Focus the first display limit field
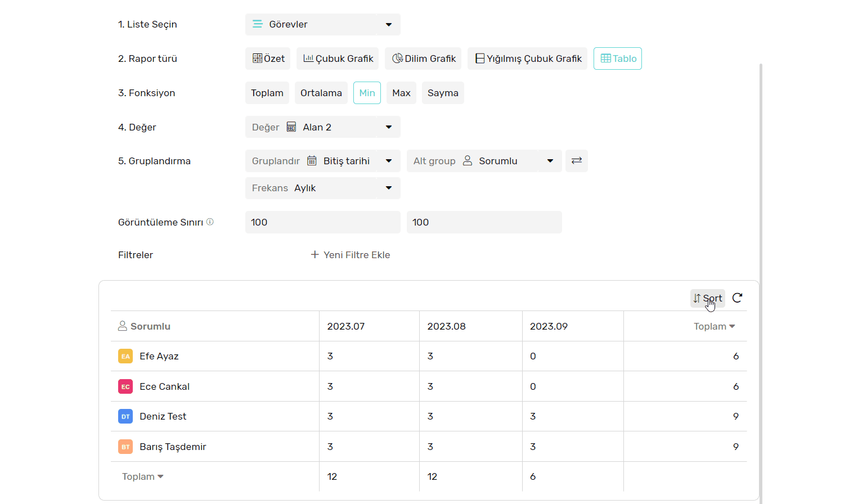The width and height of the screenshot is (849, 504). tap(323, 222)
